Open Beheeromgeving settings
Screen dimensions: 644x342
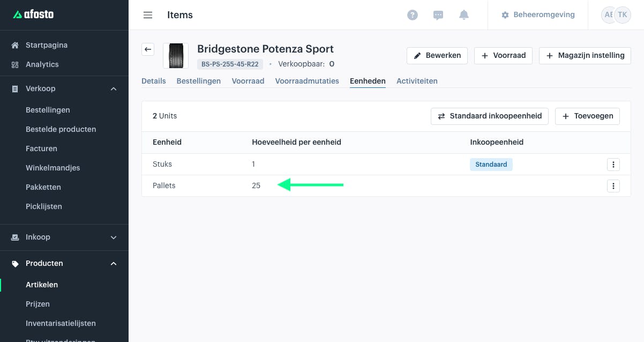[538, 15]
